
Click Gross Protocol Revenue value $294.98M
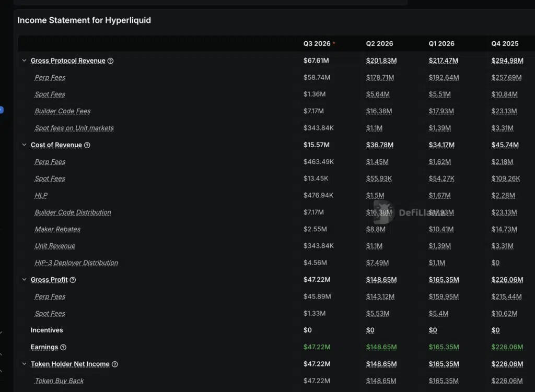[507, 61]
